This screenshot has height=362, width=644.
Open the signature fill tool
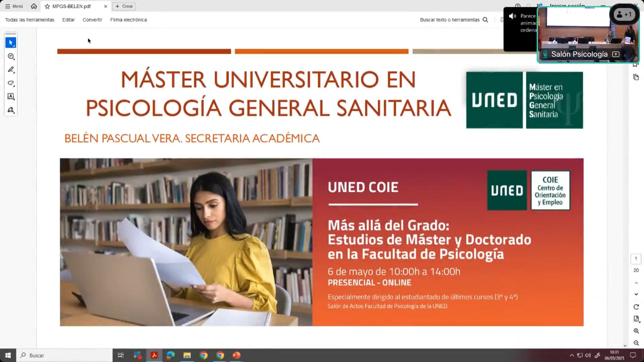click(x=11, y=110)
